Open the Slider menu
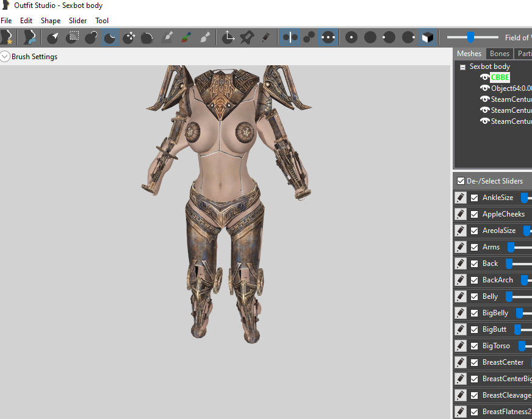The height and width of the screenshot is (419, 532). tap(77, 21)
